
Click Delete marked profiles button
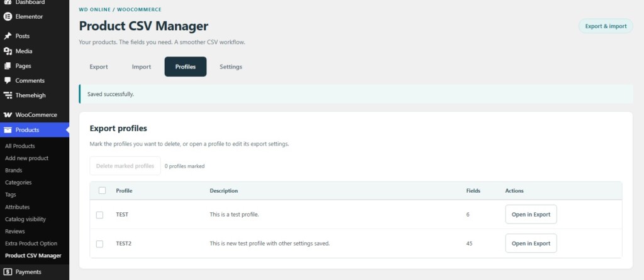[125, 166]
